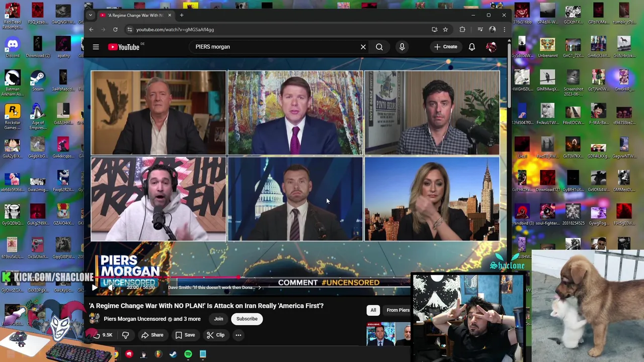Image resolution: width=644 pixels, height=362 pixels.
Task: Open a new browser tab
Action: click(182, 15)
